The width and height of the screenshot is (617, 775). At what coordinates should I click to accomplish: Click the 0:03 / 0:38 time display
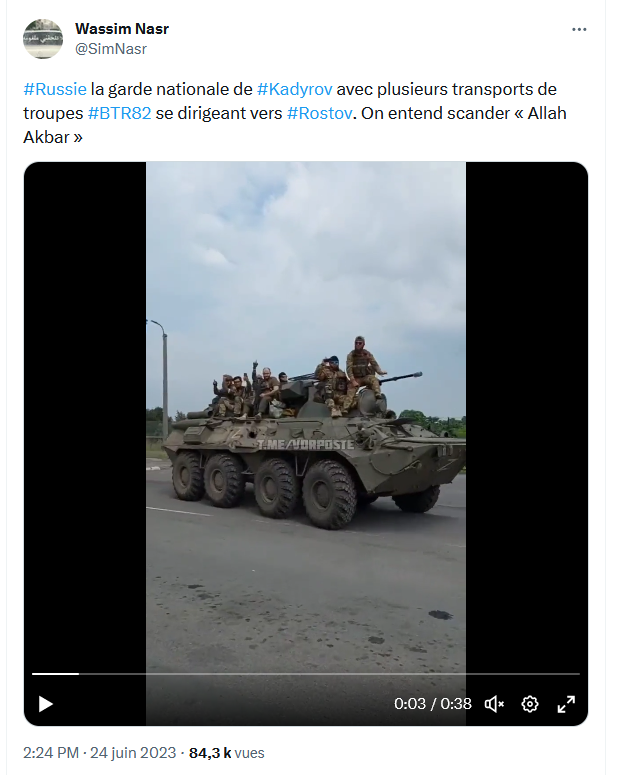coord(433,704)
